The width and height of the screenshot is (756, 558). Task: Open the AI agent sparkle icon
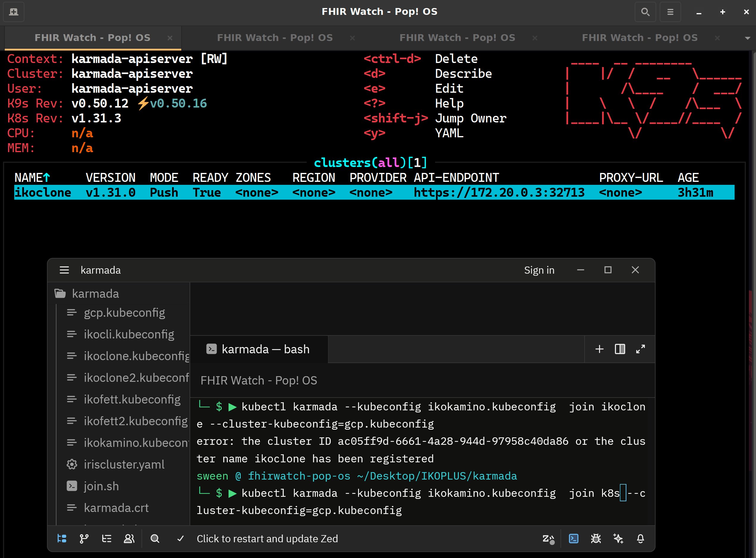pos(618,538)
